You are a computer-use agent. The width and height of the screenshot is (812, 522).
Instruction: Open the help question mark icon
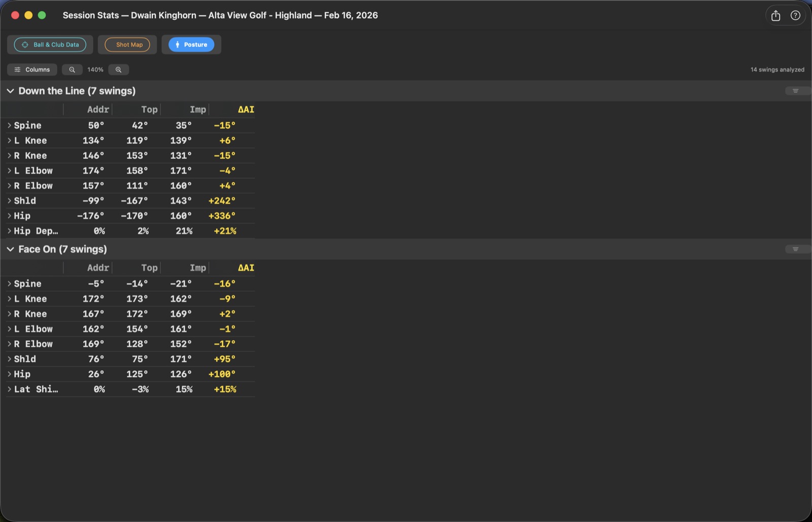[x=795, y=16]
